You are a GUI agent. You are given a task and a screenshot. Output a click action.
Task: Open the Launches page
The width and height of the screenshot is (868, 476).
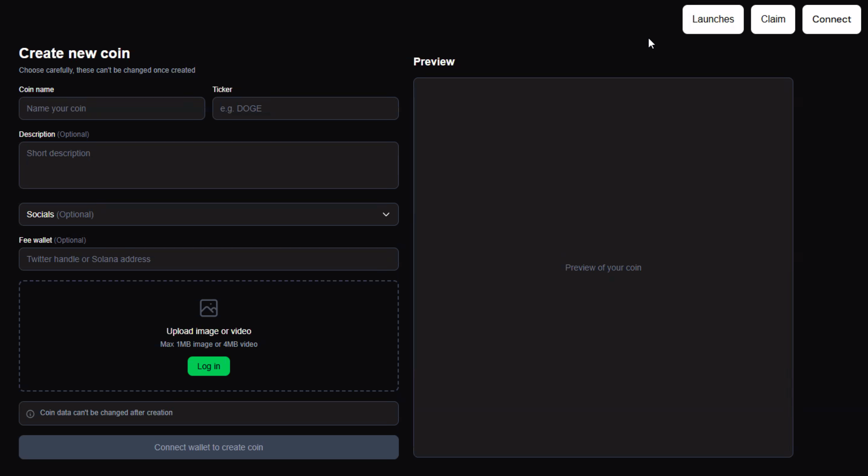(x=713, y=19)
